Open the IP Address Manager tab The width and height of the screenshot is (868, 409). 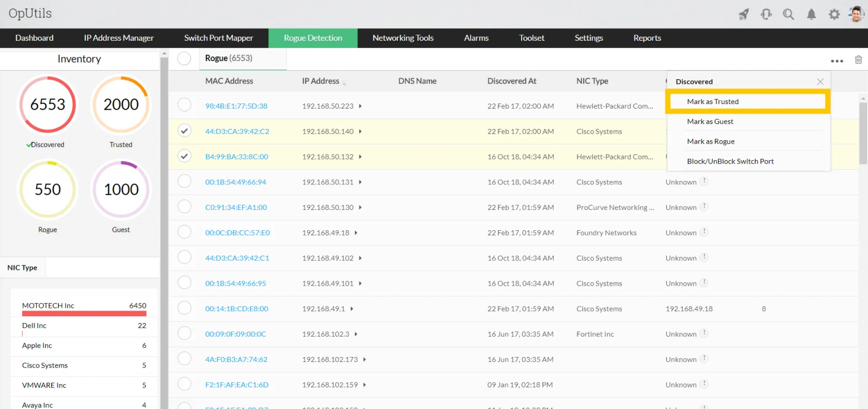point(118,38)
